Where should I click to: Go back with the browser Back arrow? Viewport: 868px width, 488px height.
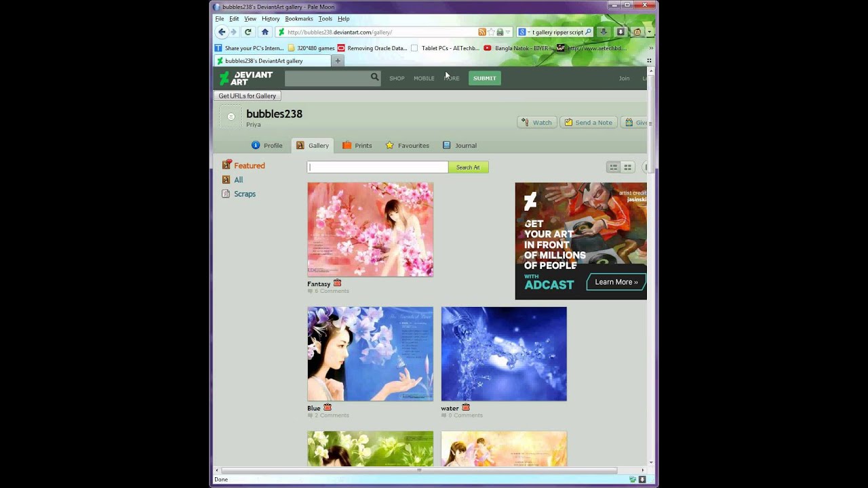click(x=222, y=32)
